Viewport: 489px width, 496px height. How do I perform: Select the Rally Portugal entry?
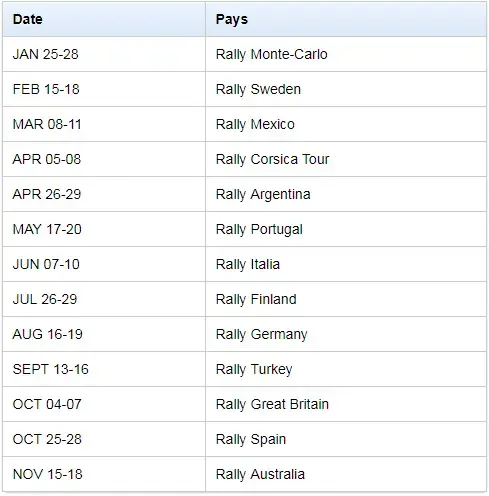[346, 229]
